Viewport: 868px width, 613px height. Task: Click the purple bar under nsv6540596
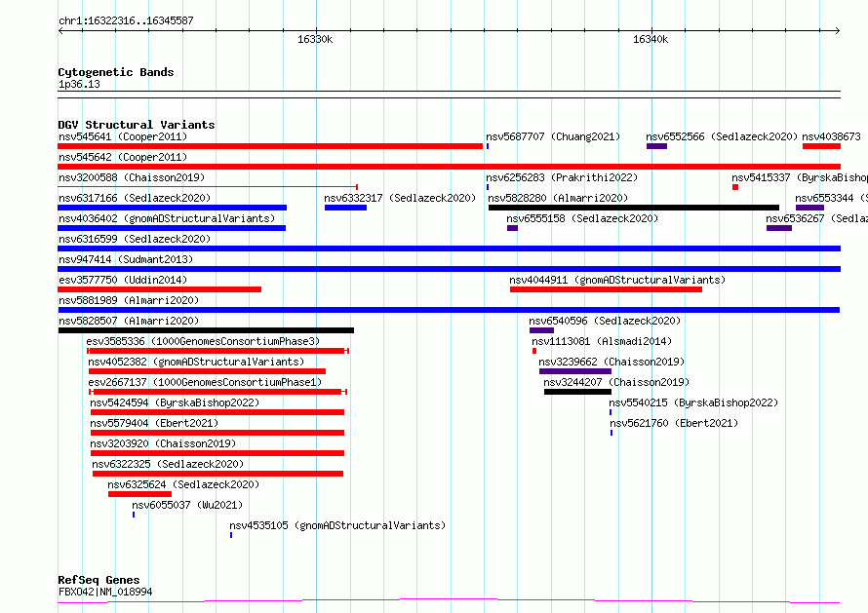point(541,330)
